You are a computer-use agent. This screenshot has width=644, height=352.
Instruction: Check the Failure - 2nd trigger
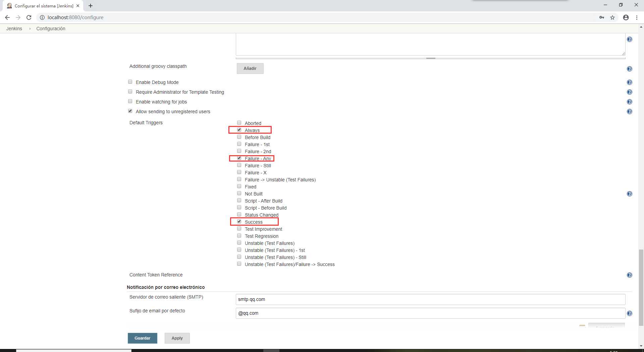tap(239, 151)
